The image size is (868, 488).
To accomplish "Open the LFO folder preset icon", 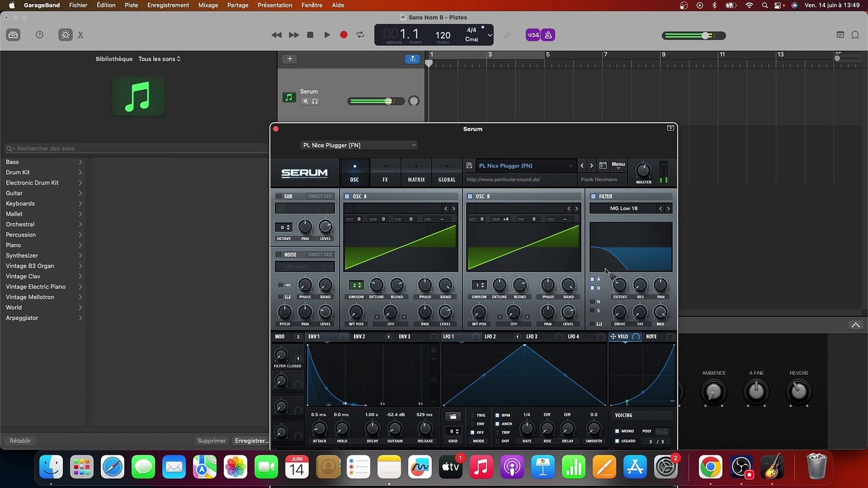I will 453,416.
